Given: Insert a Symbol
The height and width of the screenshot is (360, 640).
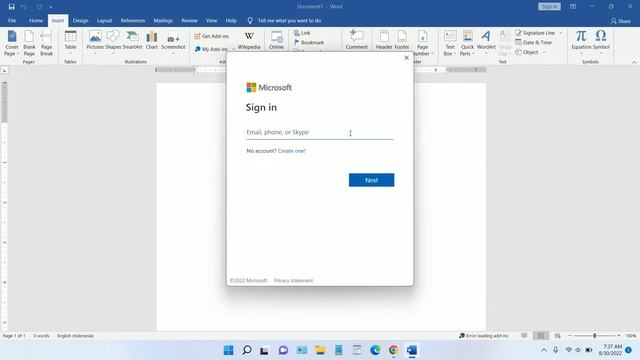Looking at the screenshot, I should [601, 42].
